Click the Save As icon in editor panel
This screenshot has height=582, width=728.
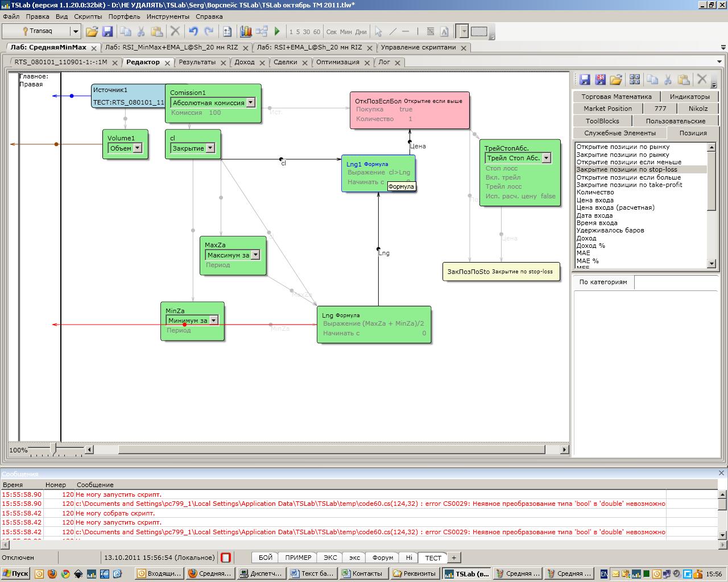click(600, 80)
